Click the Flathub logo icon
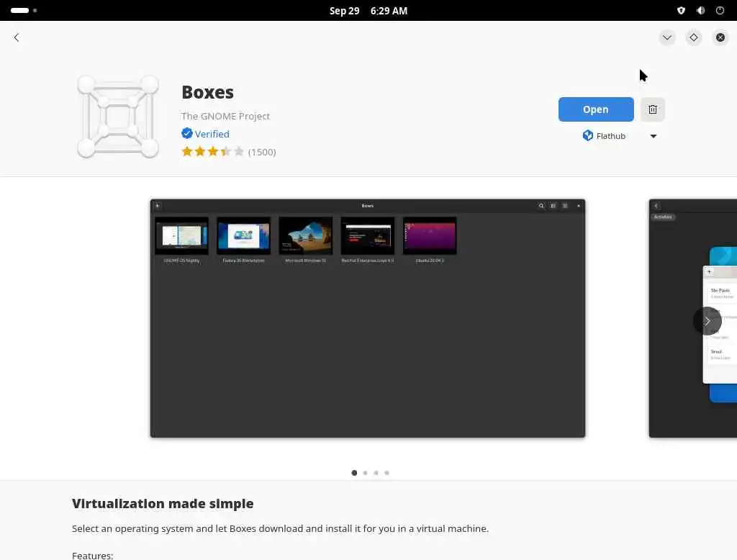The width and height of the screenshot is (737, 560). 587,135
